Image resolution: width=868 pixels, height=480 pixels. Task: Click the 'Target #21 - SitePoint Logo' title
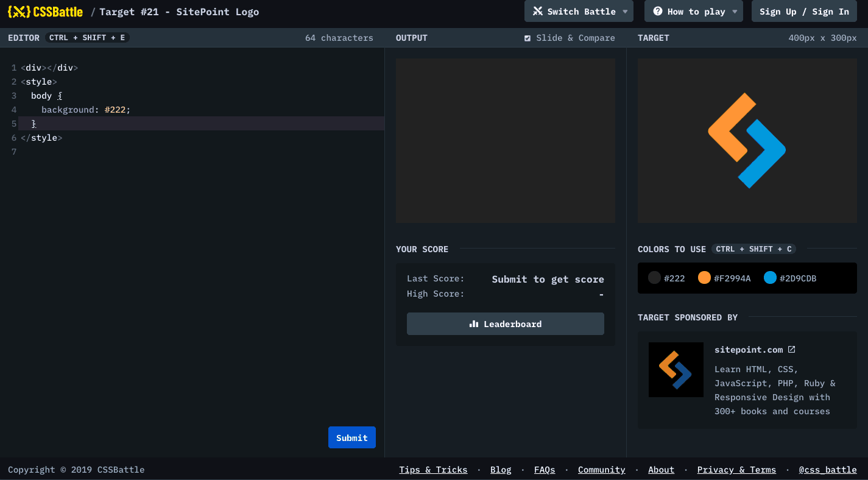179,12
